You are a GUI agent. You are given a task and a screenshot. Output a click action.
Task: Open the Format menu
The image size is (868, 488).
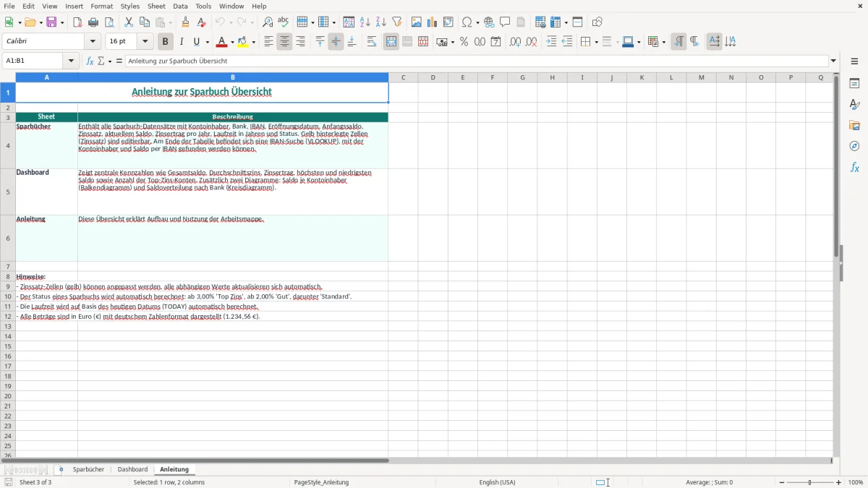101,6
